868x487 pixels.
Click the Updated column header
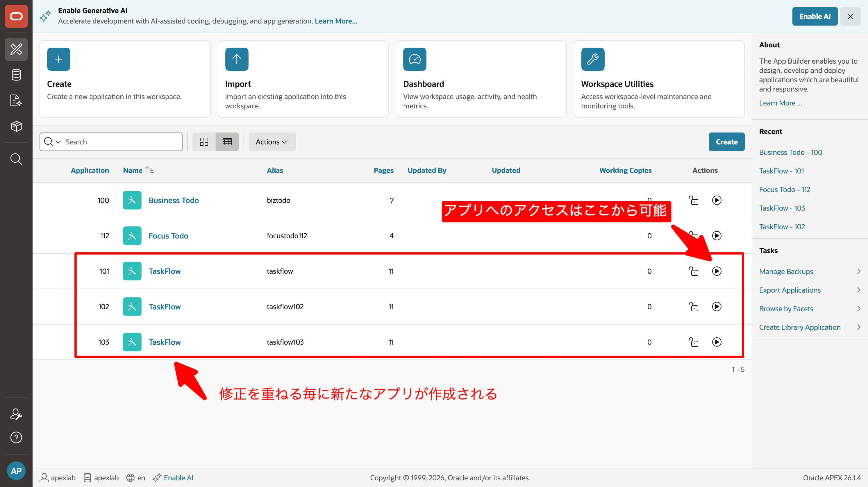pos(506,170)
